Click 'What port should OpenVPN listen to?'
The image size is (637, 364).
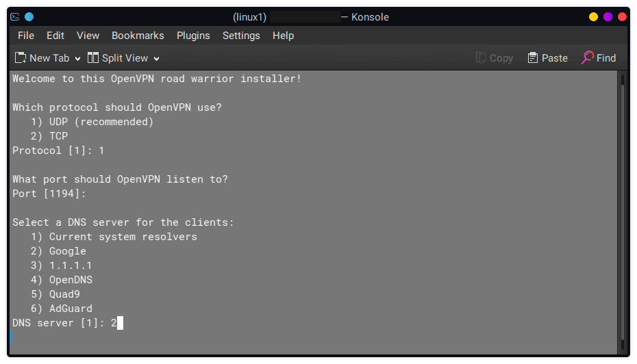click(x=121, y=179)
